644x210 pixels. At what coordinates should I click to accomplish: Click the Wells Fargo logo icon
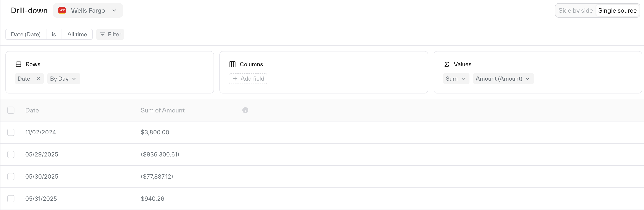click(62, 10)
